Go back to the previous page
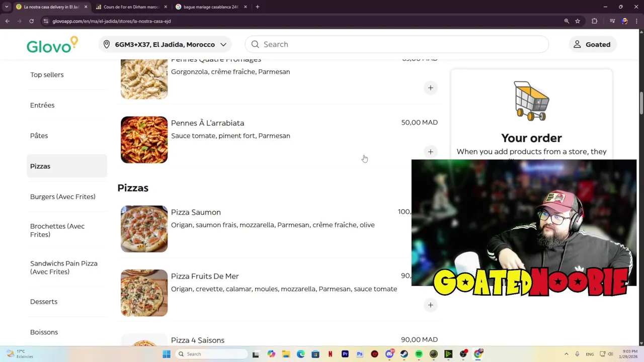This screenshot has height=362, width=644. click(x=7, y=21)
